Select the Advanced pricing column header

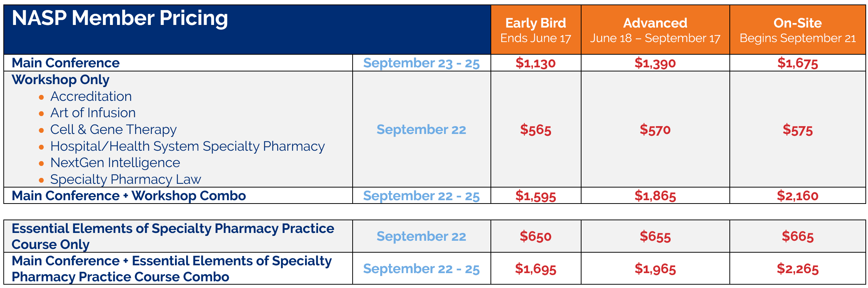coord(655,30)
